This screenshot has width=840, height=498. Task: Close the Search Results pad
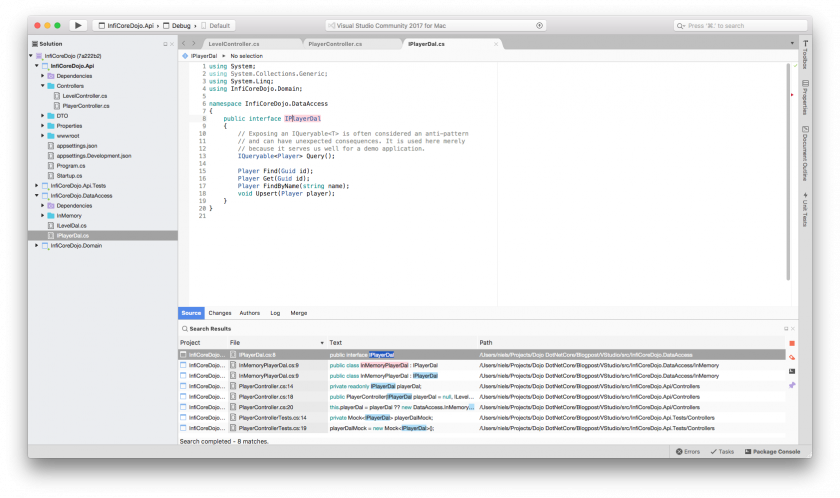793,329
